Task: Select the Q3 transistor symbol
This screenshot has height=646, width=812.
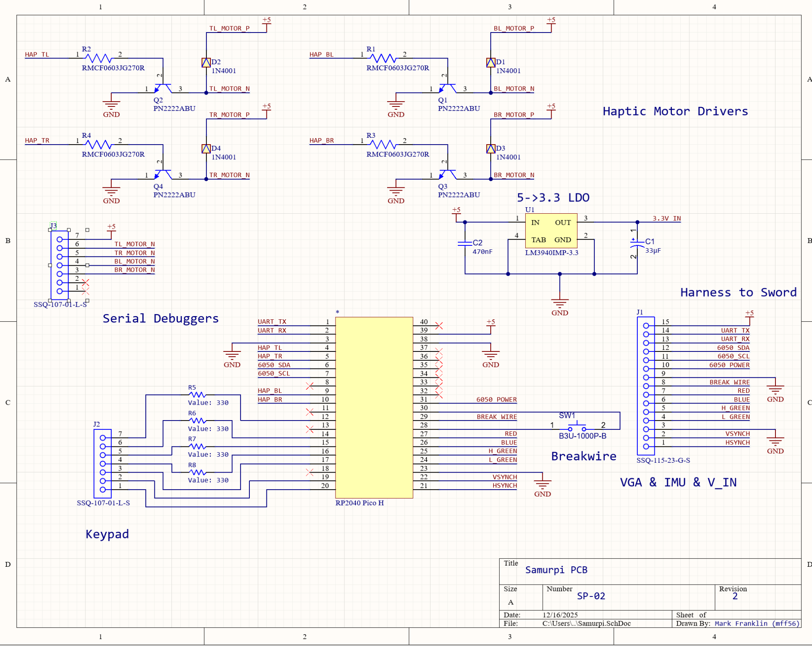Action: (447, 175)
